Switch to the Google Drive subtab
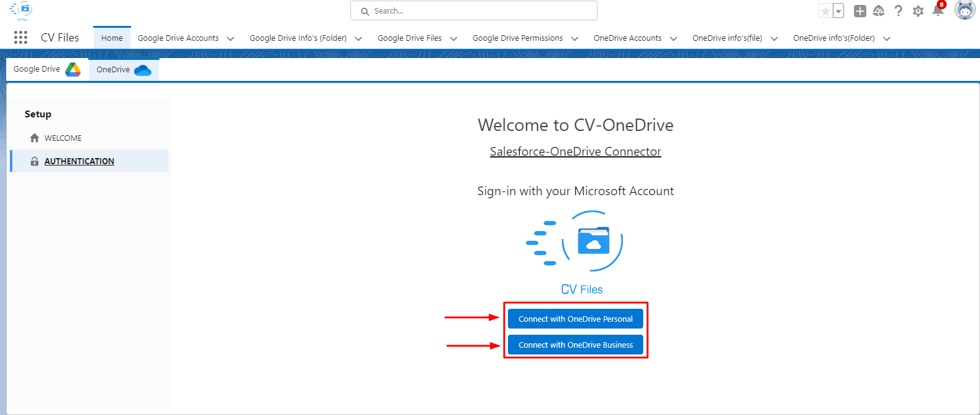Image resolution: width=980 pixels, height=415 pixels. [48, 69]
